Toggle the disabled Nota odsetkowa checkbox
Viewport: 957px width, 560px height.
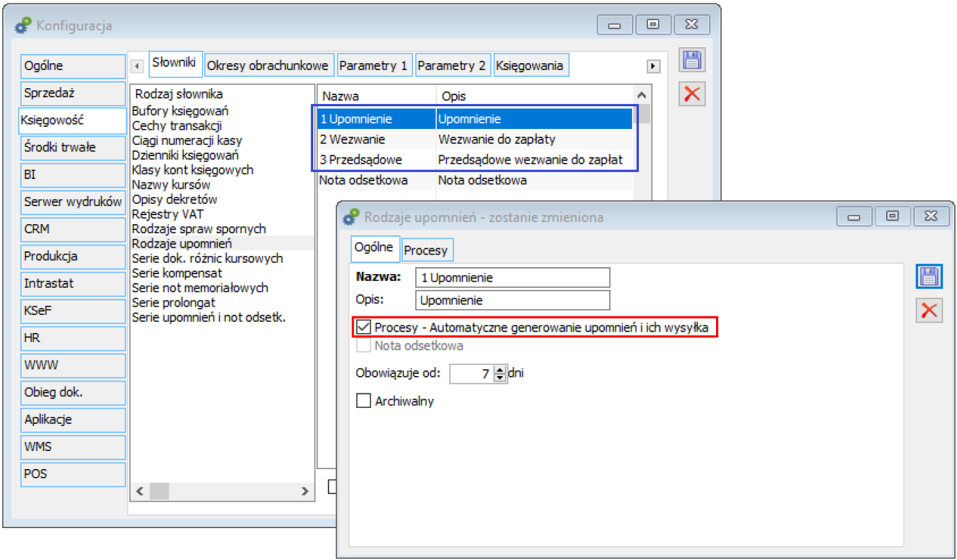pos(363,346)
